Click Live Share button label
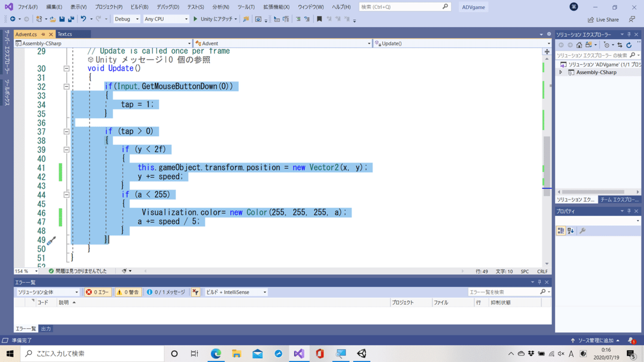 pos(608,20)
